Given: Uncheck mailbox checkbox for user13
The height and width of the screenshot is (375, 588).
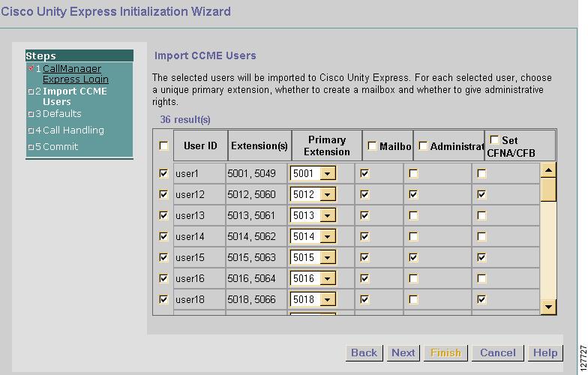Looking at the screenshot, I should click(x=364, y=215).
